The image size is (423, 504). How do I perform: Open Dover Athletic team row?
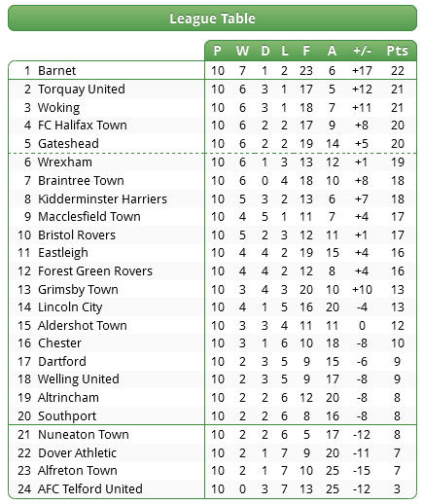click(212, 452)
